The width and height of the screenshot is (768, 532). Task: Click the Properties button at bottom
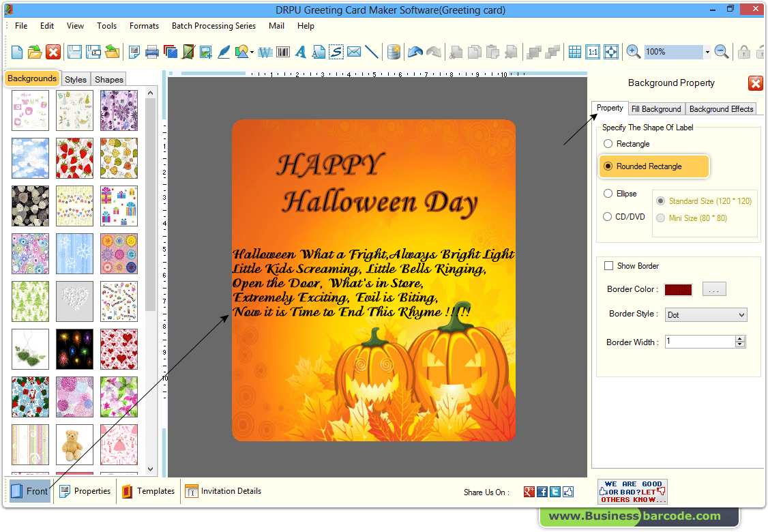pos(85,491)
